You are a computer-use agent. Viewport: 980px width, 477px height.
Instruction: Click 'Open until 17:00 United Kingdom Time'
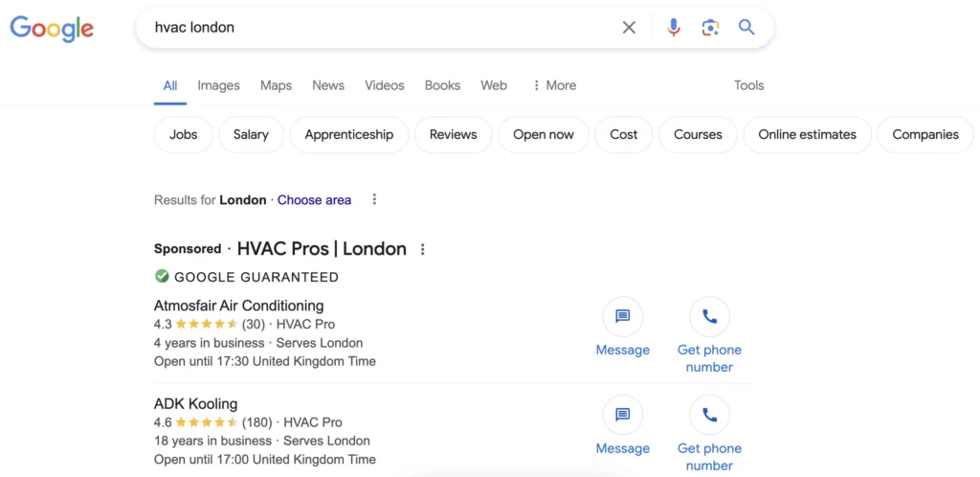[x=265, y=460]
